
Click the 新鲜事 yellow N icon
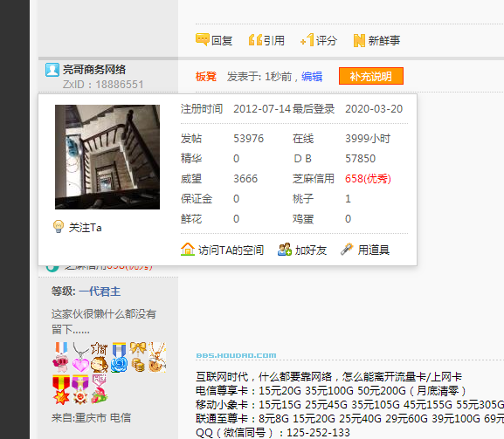pyautogui.click(x=359, y=40)
